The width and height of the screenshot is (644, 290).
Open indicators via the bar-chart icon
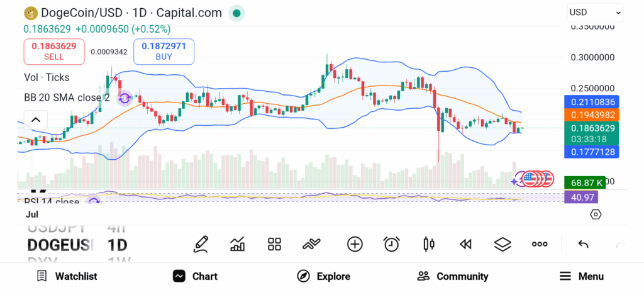(x=238, y=244)
